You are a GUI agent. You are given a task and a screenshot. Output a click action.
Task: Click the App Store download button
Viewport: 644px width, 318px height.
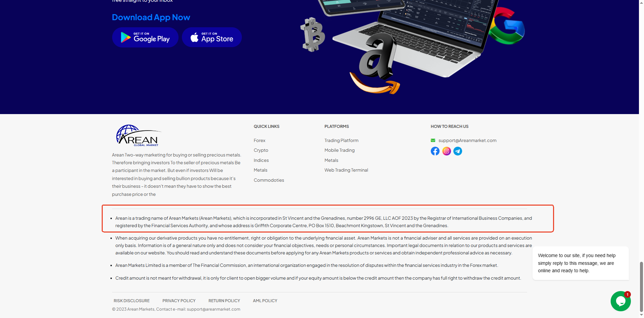212,37
